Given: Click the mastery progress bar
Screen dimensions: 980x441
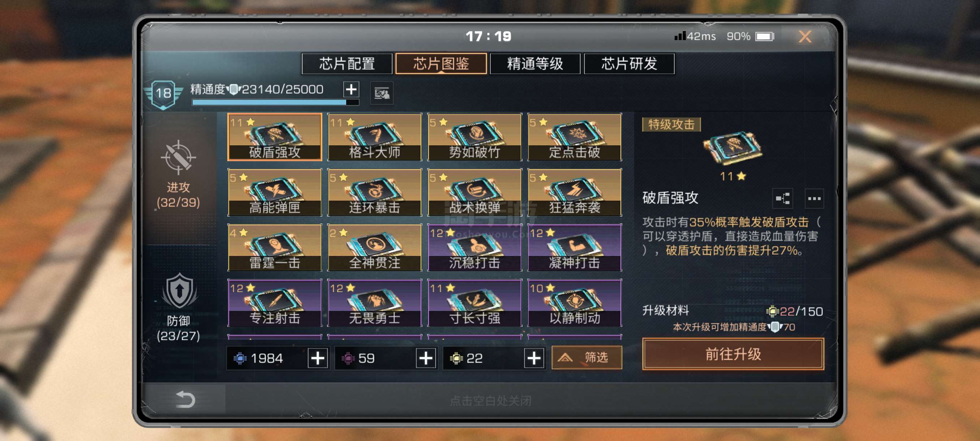Looking at the screenshot, I should pos(275,102).
